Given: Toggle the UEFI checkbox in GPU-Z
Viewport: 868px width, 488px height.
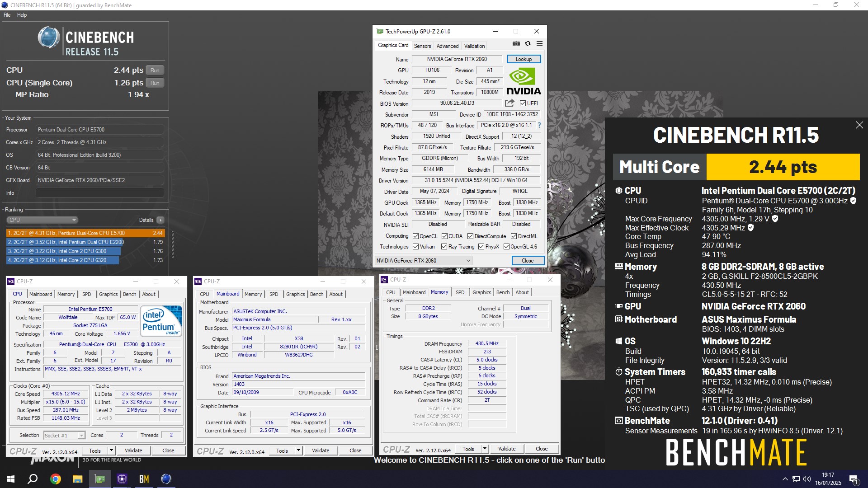Looking at the screenshot, I should (523, 103).
